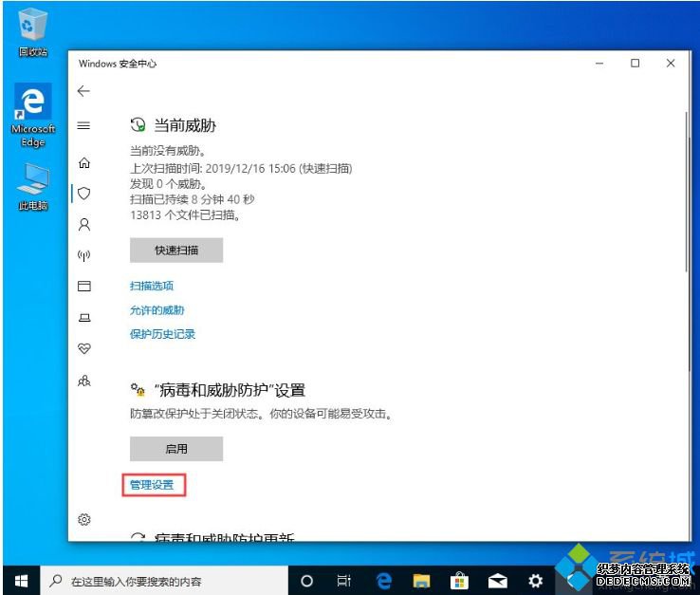700x595 pixels.
Task: Go back with the back arrow
Action: (83, 91)
